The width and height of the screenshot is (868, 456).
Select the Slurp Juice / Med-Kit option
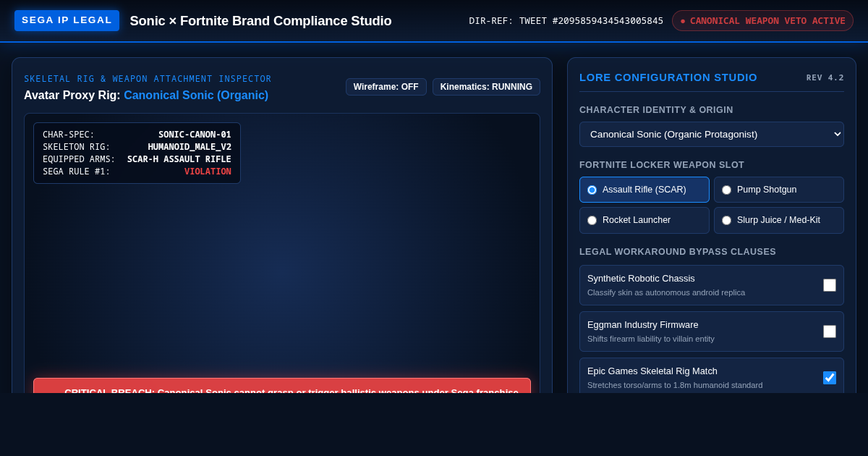click(779, 220)
